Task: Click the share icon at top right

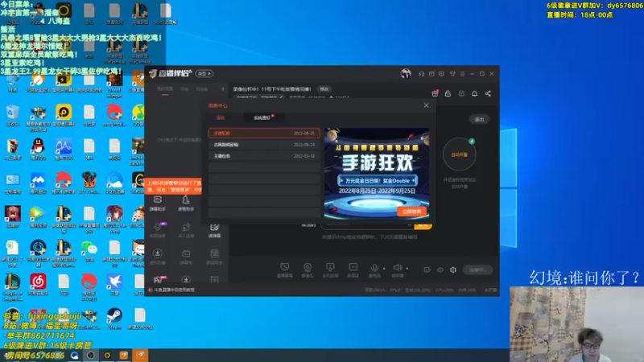Action: click(x=488, y=93)
